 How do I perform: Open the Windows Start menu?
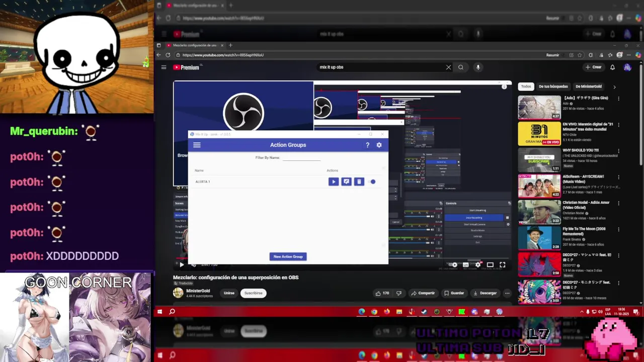pos(159,312)
